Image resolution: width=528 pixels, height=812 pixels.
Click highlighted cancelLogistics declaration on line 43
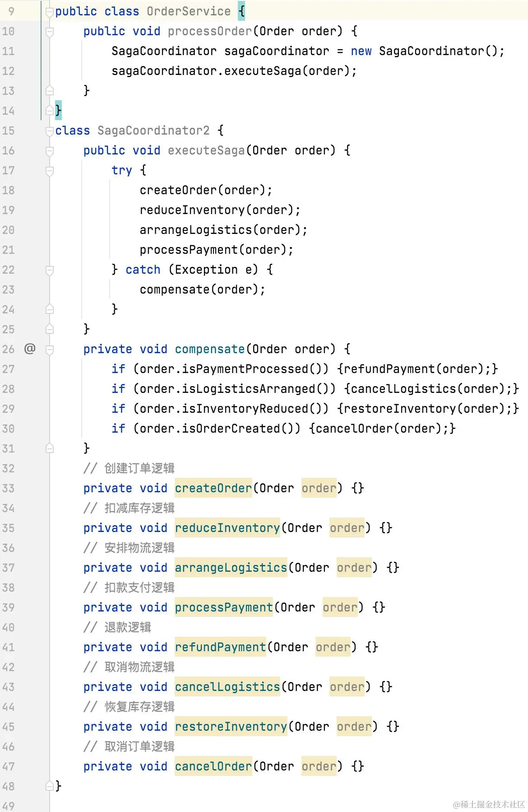227,687
